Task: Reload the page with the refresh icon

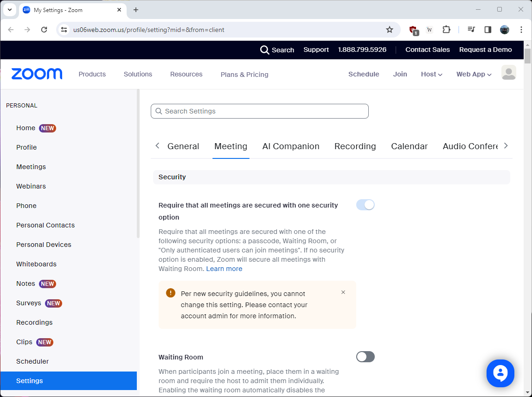Action: tap(44, 30)
